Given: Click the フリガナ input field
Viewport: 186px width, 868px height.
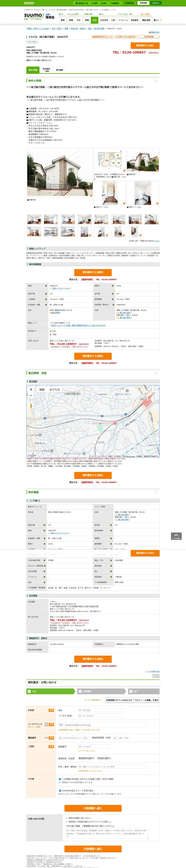Looking at the screenshot, I should click(x=101, y=716).
